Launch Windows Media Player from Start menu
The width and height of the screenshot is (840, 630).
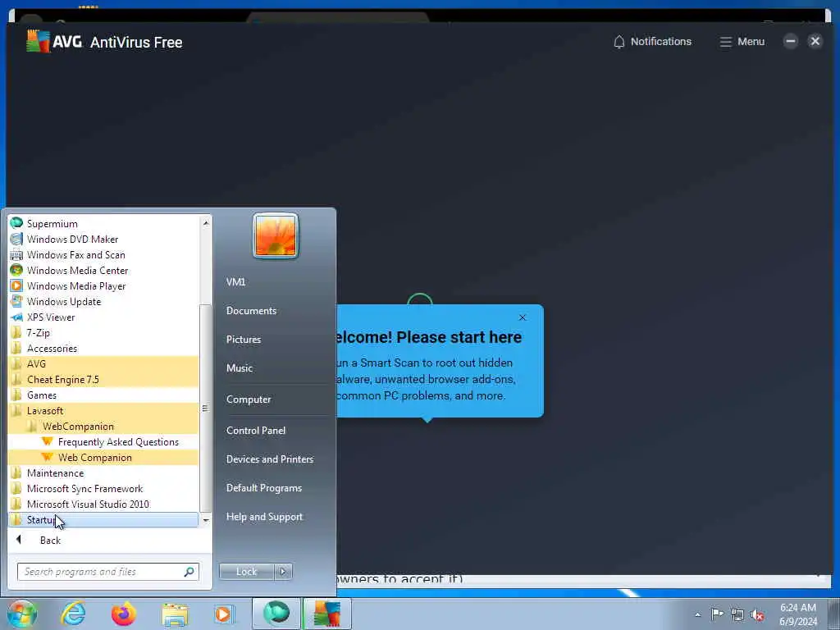coord(103,285)
